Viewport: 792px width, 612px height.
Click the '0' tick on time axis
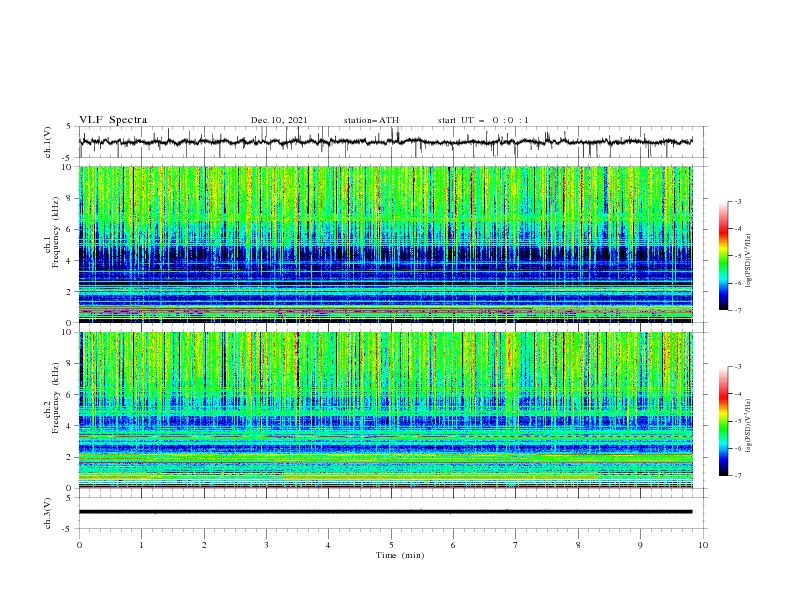[x=79, y=545]
